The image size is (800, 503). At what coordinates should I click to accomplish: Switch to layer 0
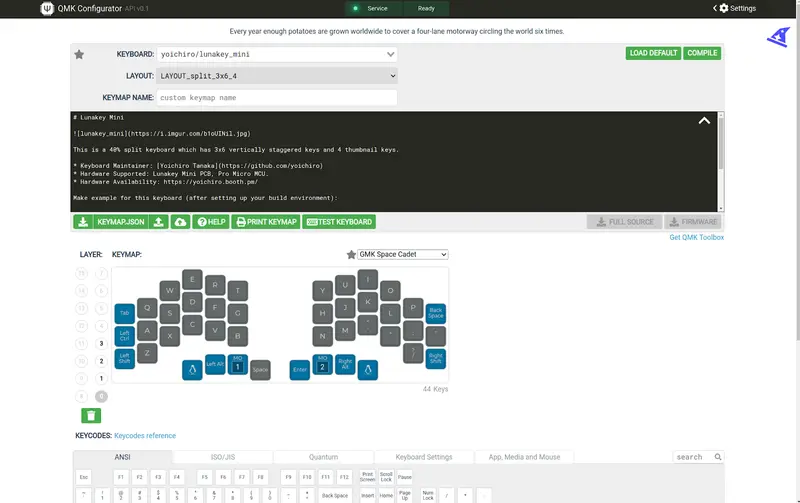point(102,396)
